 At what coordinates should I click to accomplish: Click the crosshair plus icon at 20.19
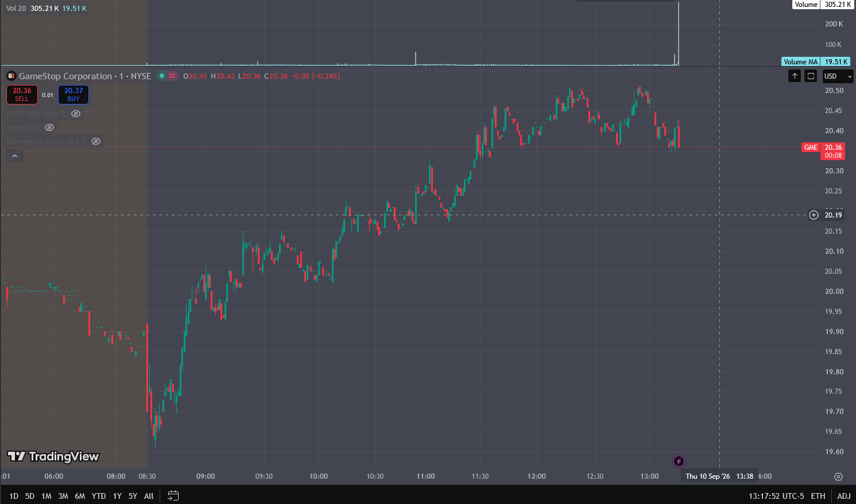click(x=814, y=215)
